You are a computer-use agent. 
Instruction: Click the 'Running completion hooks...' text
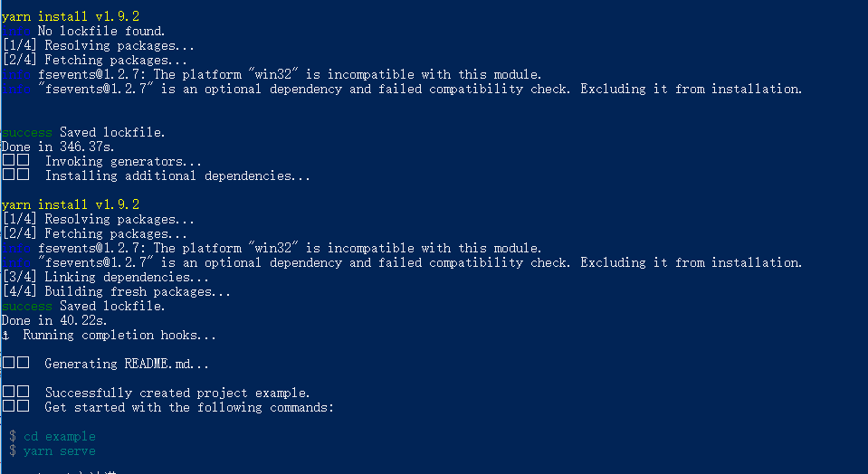pyautogui.click(x=119, y=336)
